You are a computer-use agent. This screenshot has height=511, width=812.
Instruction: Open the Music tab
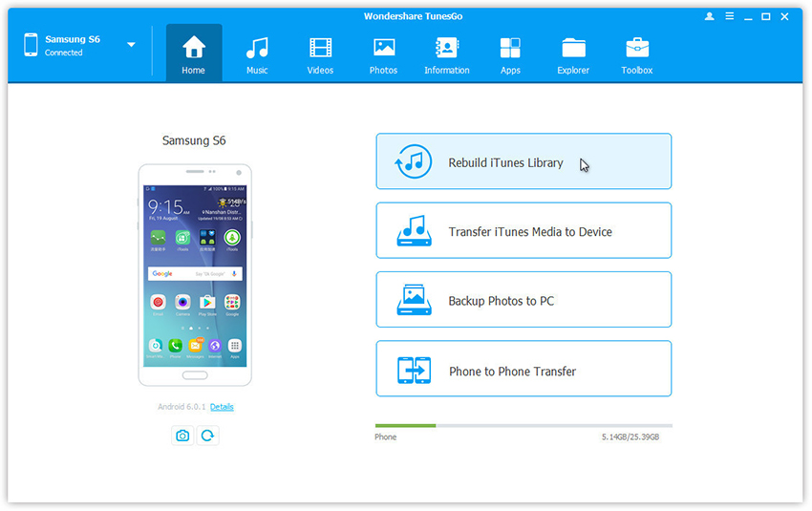click(256, 54)
